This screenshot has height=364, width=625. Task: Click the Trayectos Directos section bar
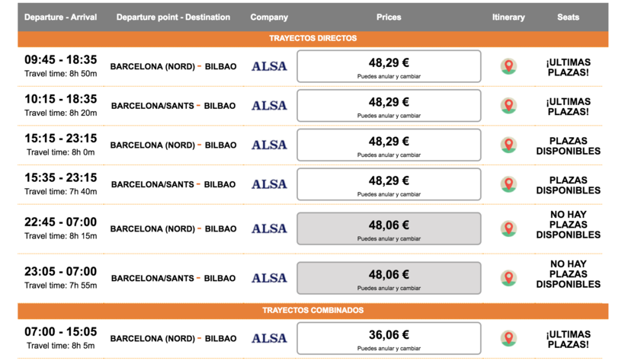312,38
